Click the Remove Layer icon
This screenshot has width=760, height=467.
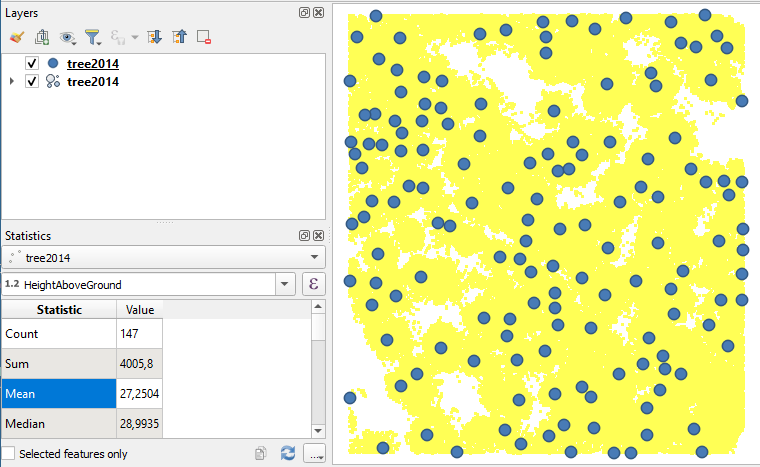tap(204, 37)
